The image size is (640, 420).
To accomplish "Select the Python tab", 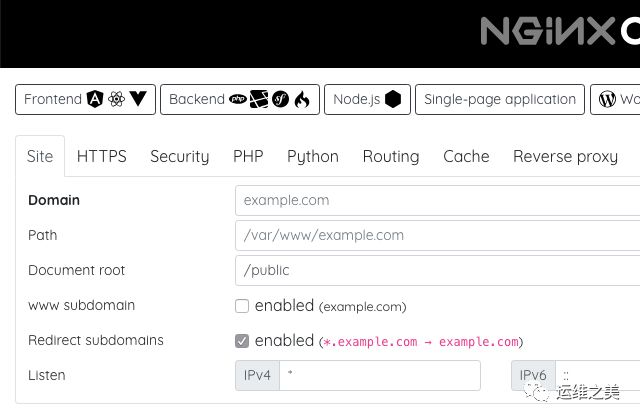I will click(x=313, y=156).
